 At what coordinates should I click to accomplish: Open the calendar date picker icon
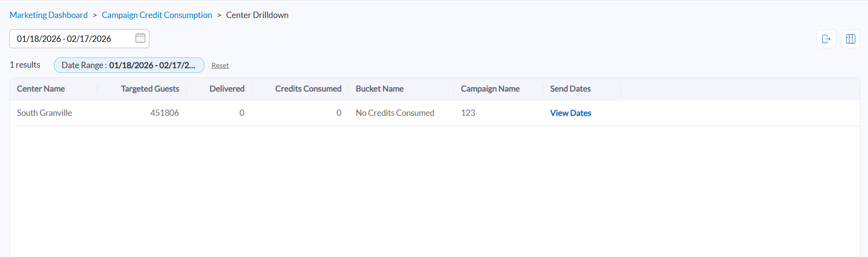pos(140,38)
